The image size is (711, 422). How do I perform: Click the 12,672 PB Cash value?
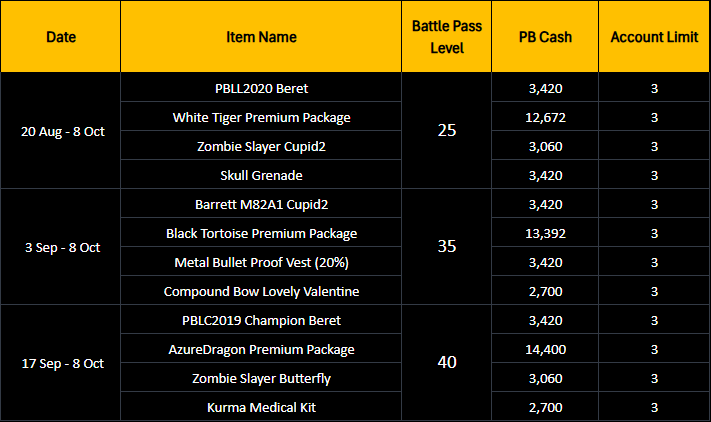[545, 117]
